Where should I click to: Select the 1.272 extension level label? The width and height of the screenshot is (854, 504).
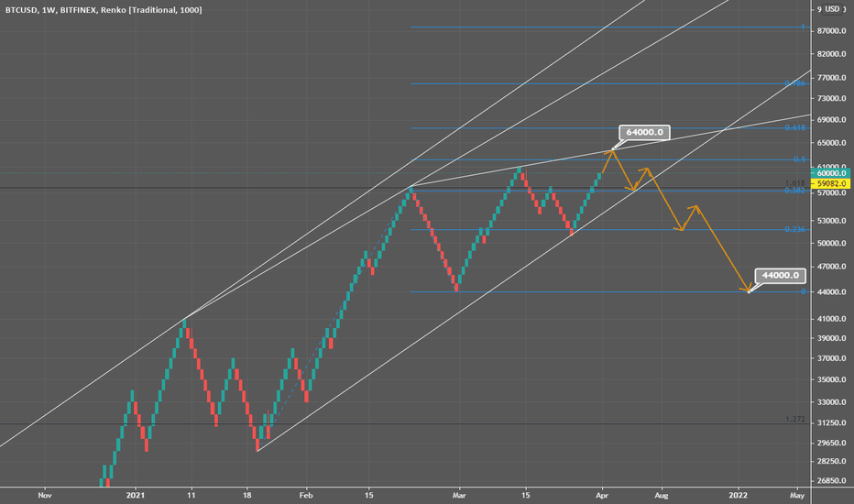(x=794, y=419)
